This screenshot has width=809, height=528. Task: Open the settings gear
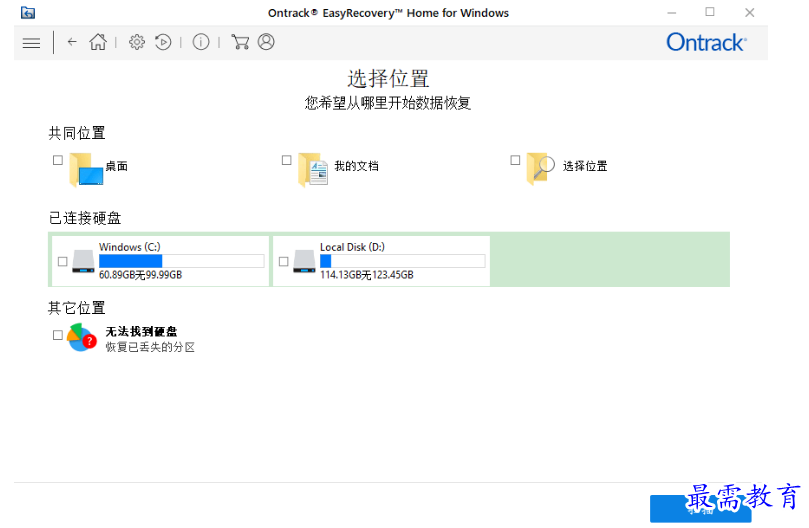click(137, 42)
